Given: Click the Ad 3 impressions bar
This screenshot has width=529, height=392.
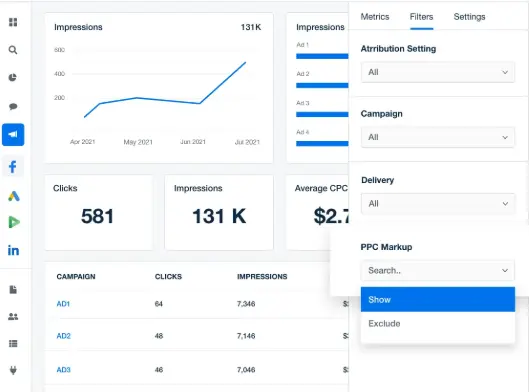Looking at the screenshot, I should (x=322, y=115).
